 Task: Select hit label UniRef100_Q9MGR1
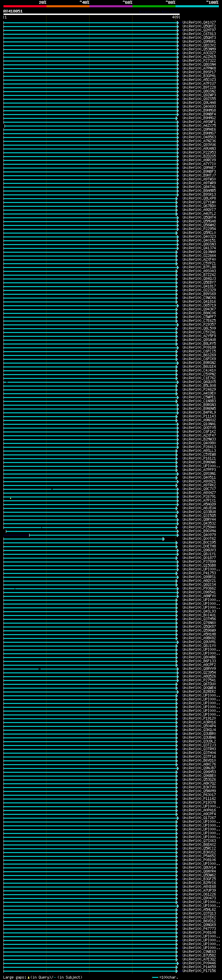click(199, 41)
